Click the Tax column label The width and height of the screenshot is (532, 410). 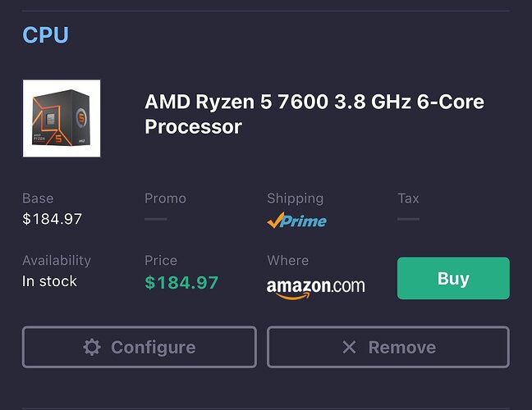(x=408, y=198)
